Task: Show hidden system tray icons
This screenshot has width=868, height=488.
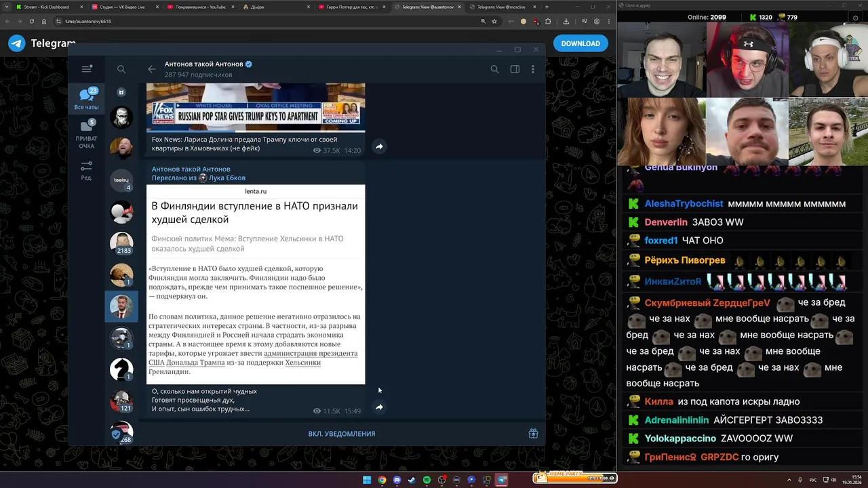Action: point(791,480)
